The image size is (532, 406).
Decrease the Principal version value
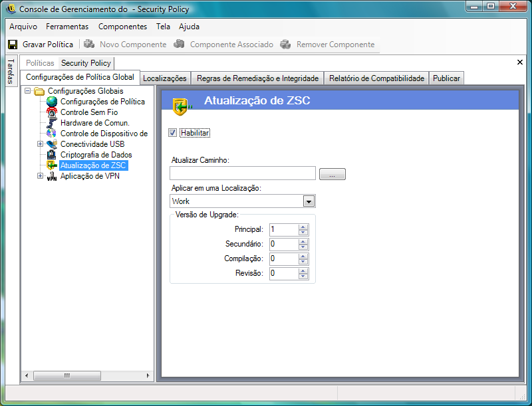click(303, 233)
